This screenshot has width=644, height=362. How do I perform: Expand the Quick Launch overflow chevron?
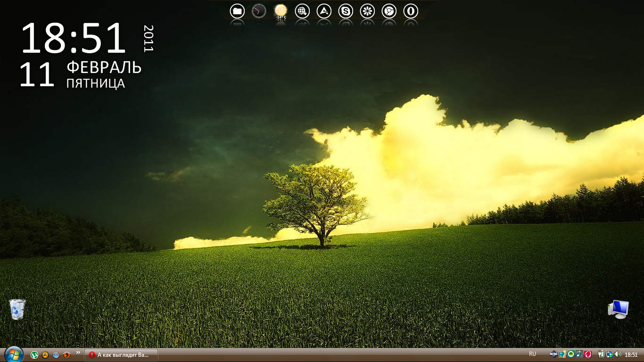pyautogui.click(x=78, y=353)
